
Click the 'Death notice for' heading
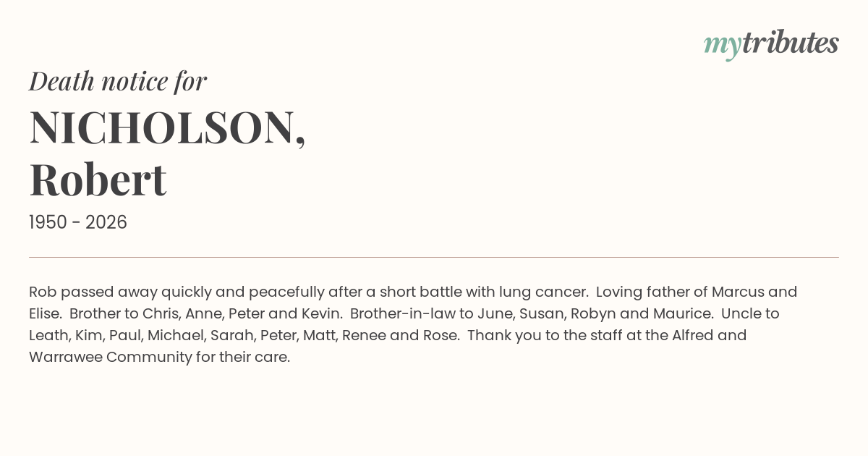118,81
